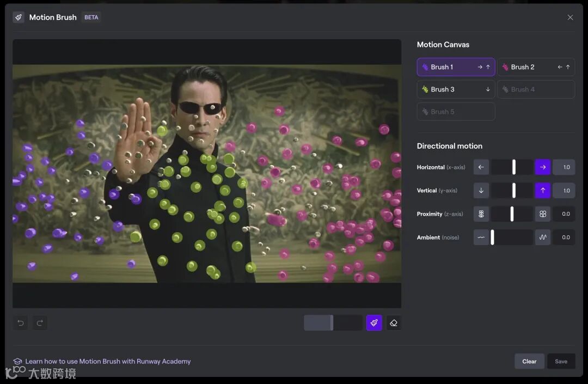Click the Proximity value field showing 0.0

point(564,214)
